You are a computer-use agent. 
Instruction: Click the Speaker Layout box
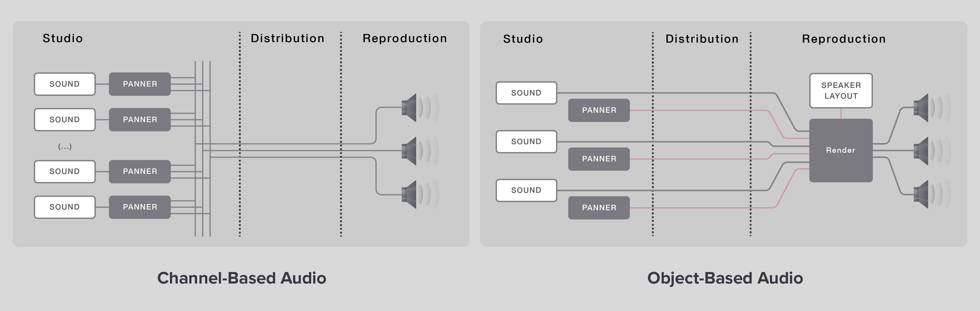(841, 91)
